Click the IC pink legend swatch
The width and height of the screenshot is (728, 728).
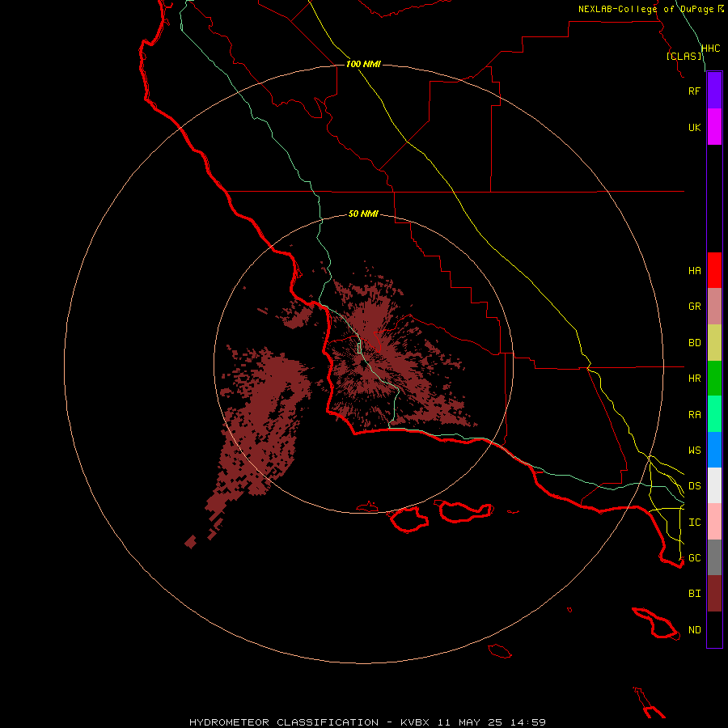714,522
